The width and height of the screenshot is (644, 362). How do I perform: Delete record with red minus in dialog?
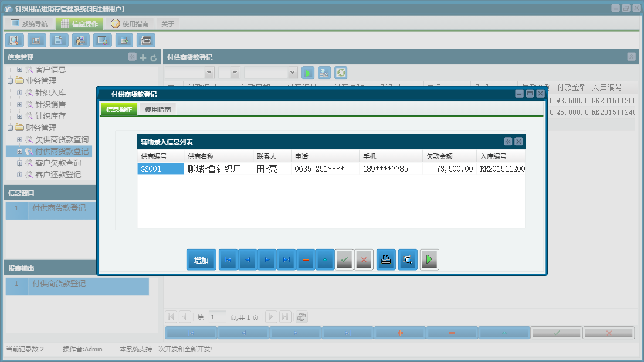(306, 259)
